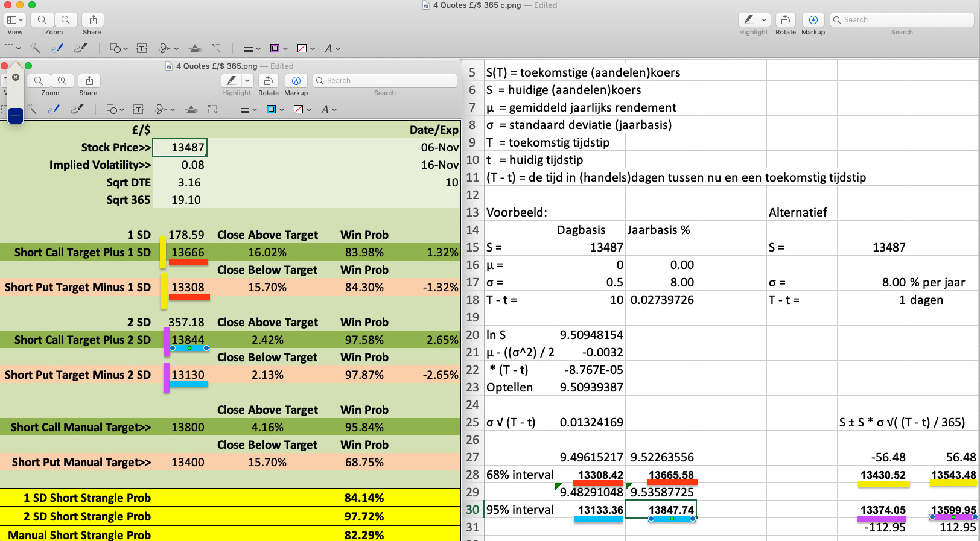The image size is (980, 541).
Task: Open Fill Color swatch in 365 c.png toolbar
Action: [306, 48]
